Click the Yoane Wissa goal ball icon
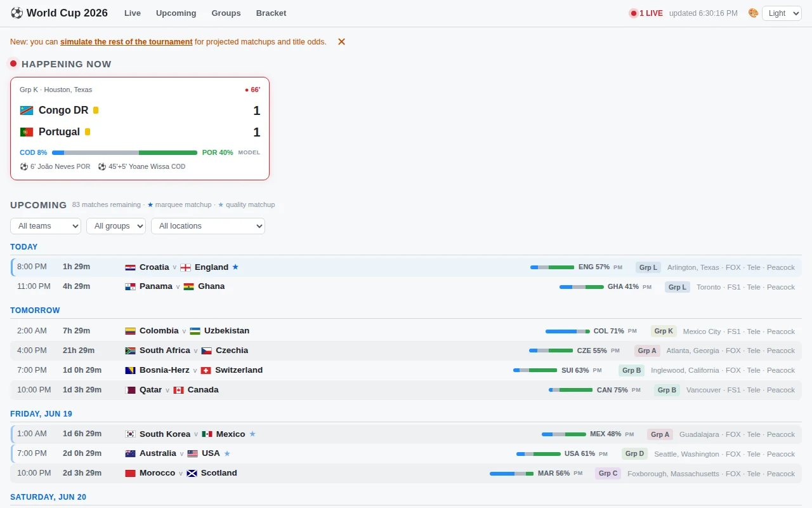The height and width of the screenshot is (508, 812). (x=102, y=166)
